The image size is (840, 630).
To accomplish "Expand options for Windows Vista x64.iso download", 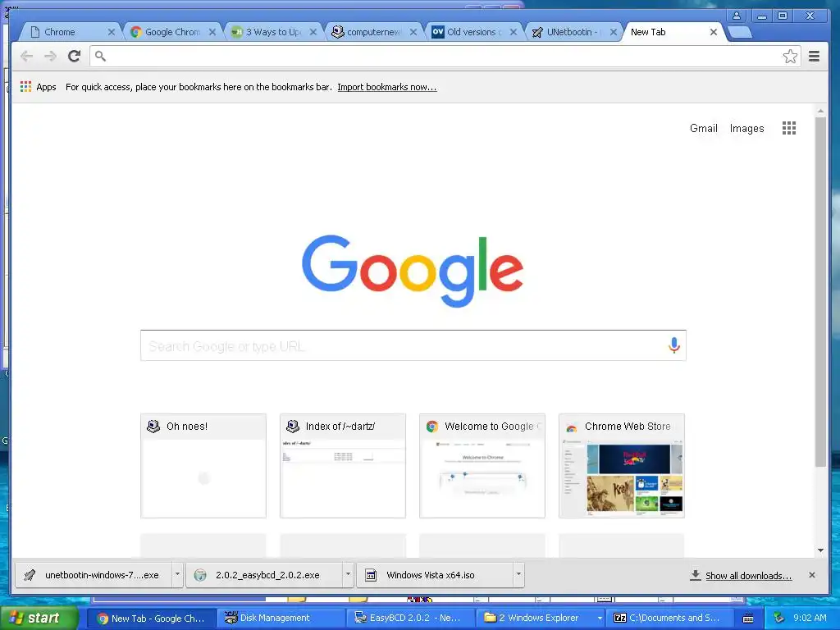I will [518, 574].
